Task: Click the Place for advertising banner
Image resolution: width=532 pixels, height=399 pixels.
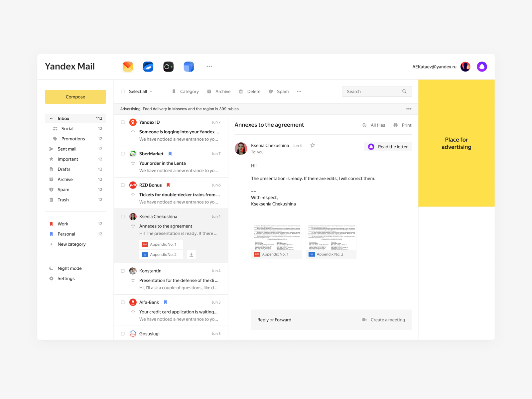Action: point(457,143)
